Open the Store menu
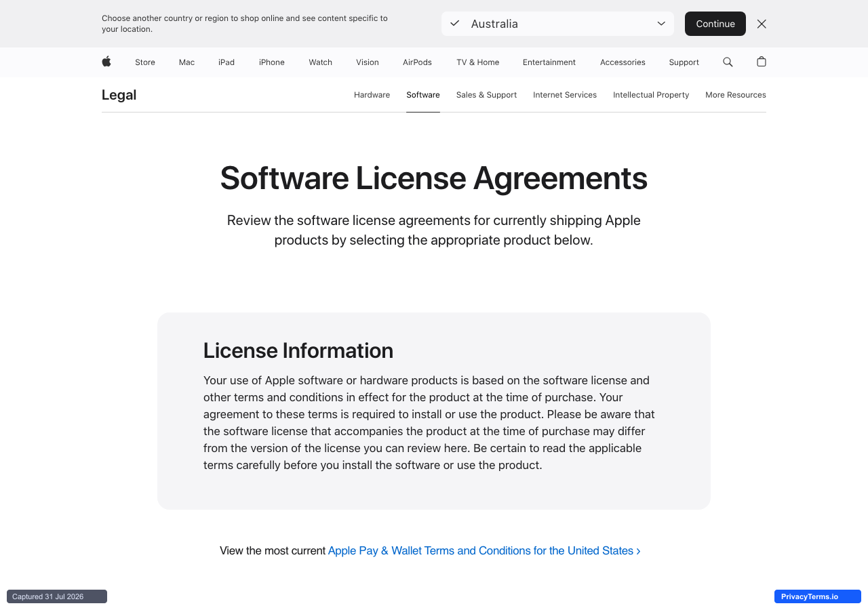The height and width of the screenshot is (610, 868). pyautogui.click(x=145, y=62)
